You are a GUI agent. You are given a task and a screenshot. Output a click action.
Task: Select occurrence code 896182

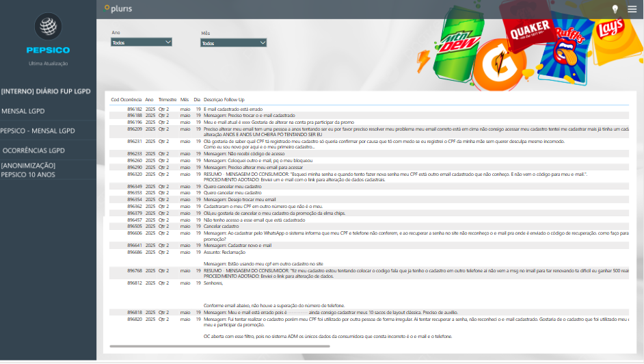(x=134, y=109)
